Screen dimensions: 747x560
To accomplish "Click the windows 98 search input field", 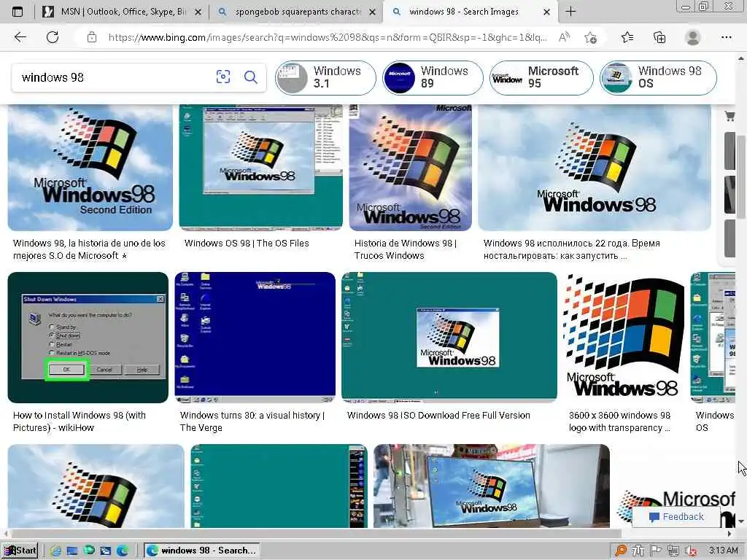I will coord(115,77).
